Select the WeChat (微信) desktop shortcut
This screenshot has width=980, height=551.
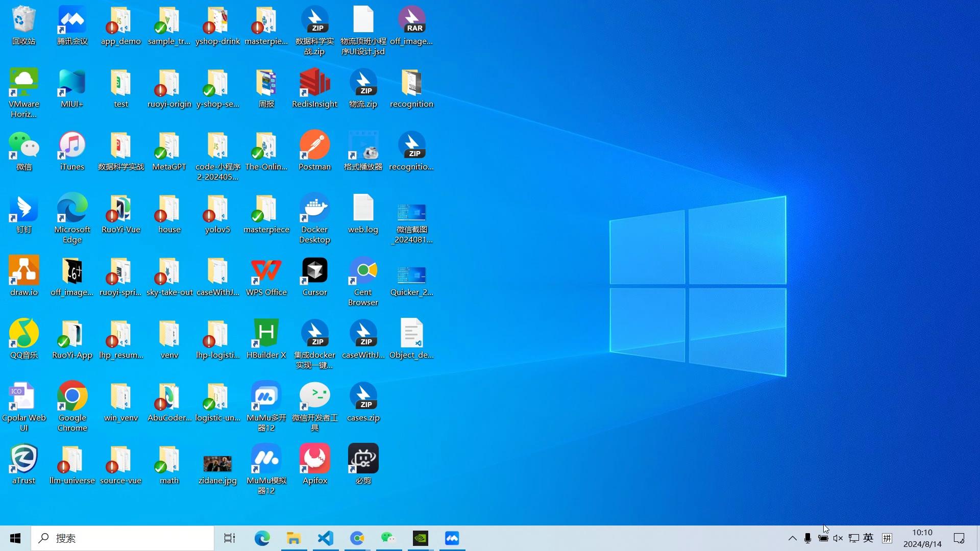[x=23, y=151]
